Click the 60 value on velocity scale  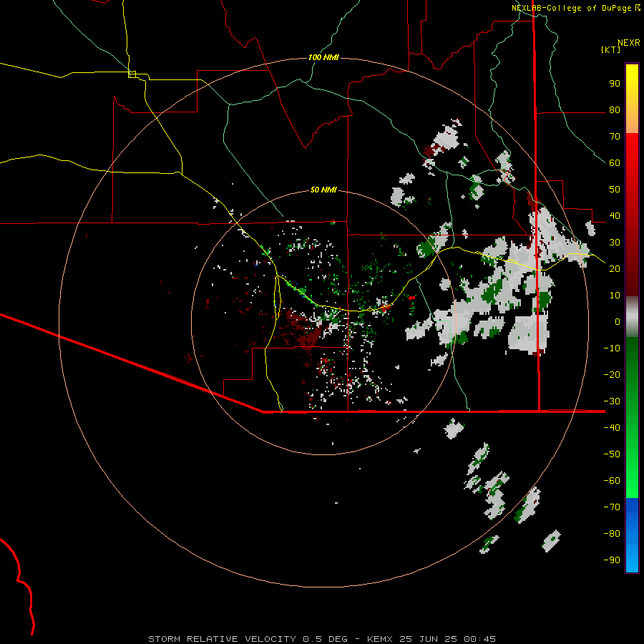pyautogui.click(x=615, y=163)
